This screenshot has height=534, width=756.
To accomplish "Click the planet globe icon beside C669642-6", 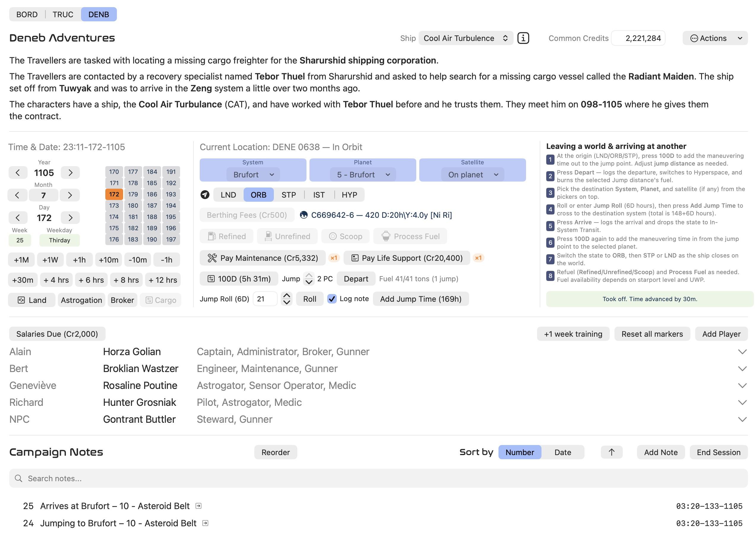I will tap(304, 215).
